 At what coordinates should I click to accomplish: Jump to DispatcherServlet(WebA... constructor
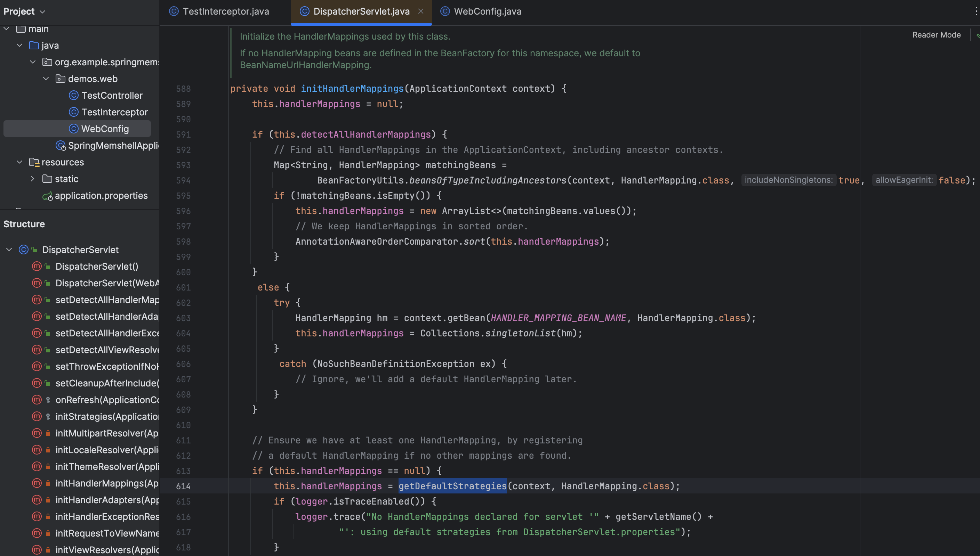click(x=107, y=283)
